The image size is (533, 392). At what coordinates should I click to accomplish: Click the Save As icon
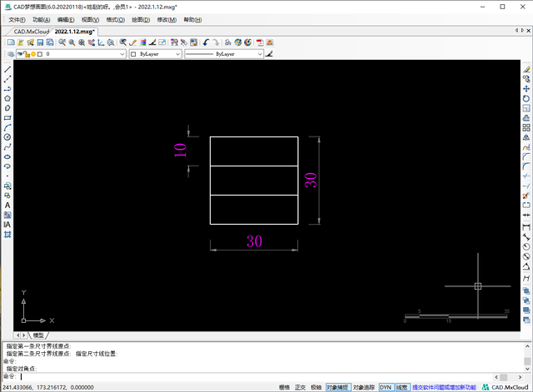pos(50,42)
